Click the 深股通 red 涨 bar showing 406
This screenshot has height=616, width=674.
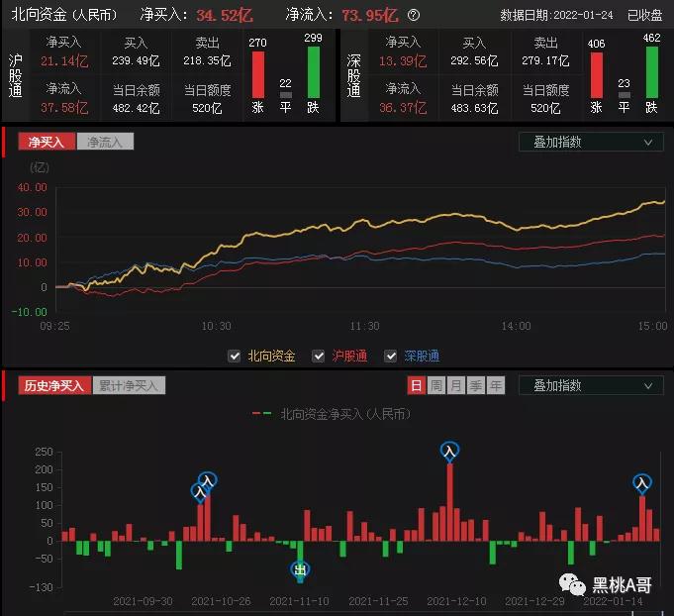point(597,75)
